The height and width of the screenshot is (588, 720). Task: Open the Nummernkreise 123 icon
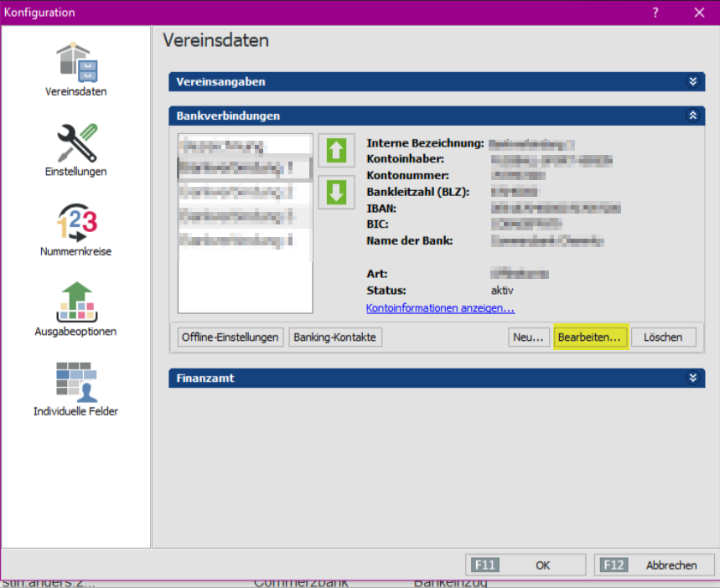click(76, 223)
